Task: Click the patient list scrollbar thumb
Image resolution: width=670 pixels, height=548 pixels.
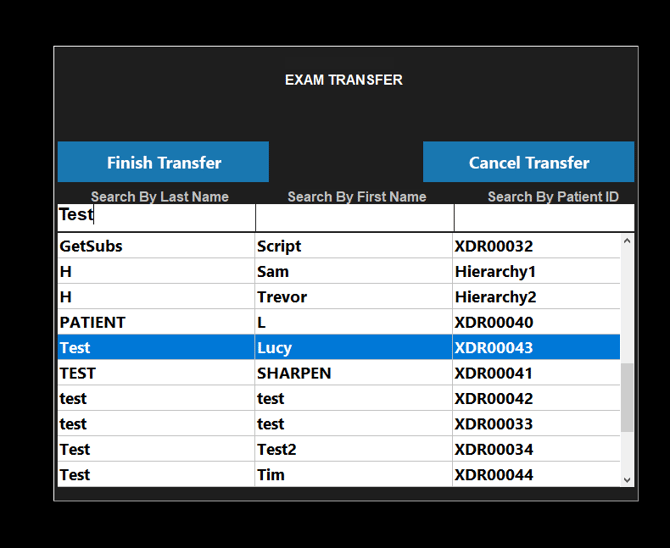Action: tap(627, 398)
